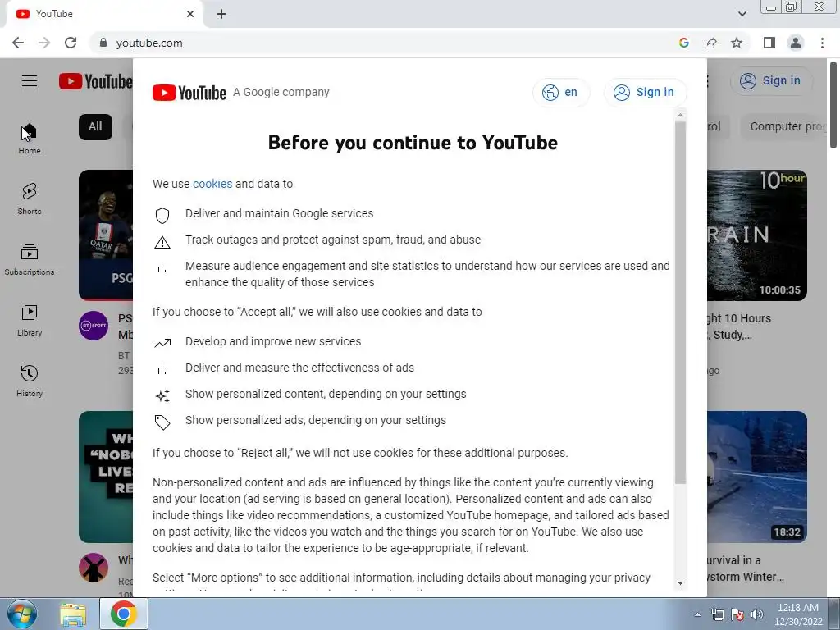
Task: Open File Explorer from the taskbar
Action: click(x=73, y=614)
